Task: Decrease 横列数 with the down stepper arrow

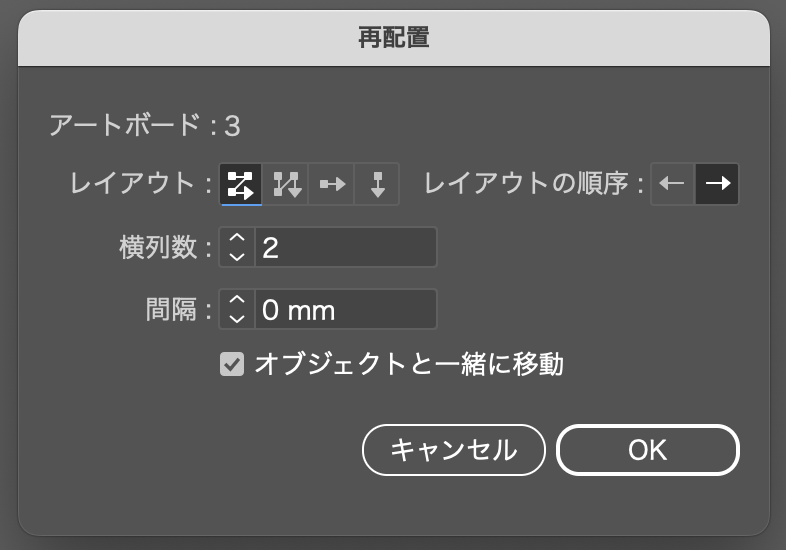Action: [237, 257]
